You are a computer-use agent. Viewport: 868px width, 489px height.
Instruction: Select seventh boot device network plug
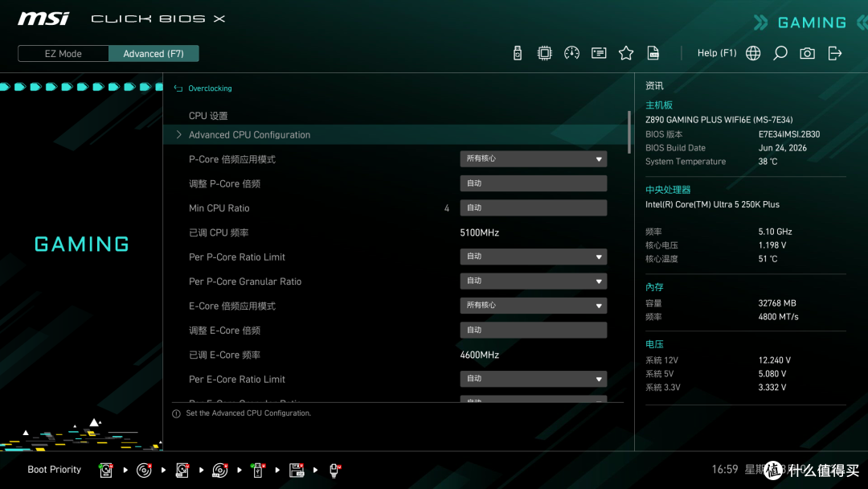point(334,471)
